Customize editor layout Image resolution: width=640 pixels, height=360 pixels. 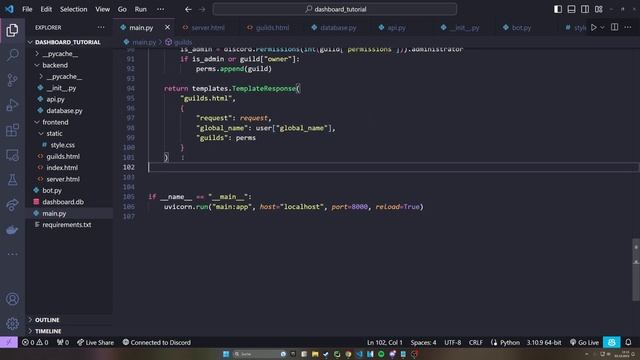[x=599, y=9]
